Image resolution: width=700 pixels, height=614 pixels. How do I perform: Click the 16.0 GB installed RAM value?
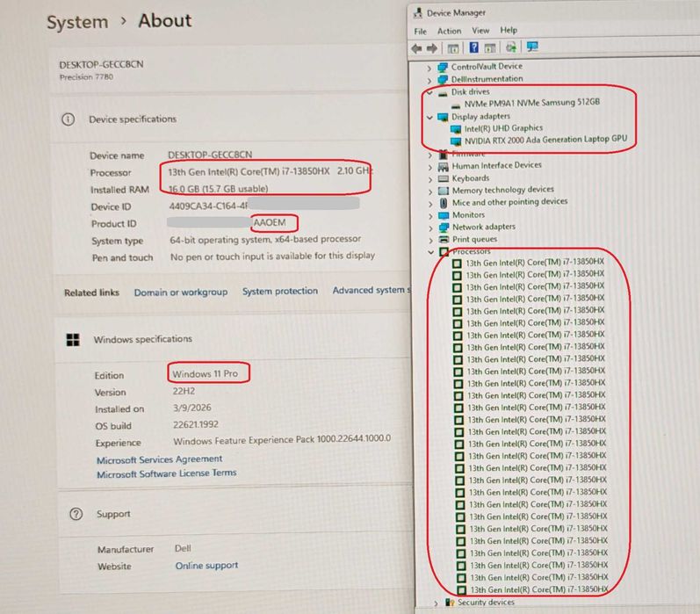218,189
